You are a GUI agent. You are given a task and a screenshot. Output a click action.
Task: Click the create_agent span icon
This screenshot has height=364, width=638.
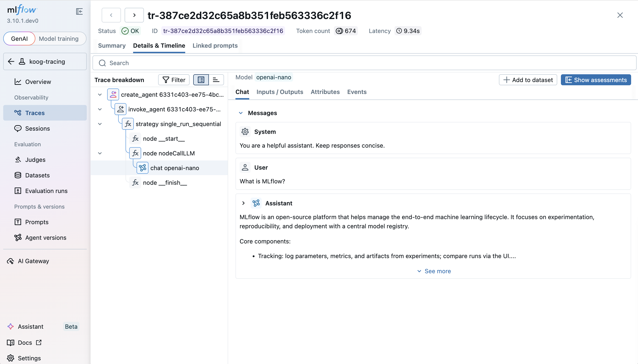tap(113, 94)
